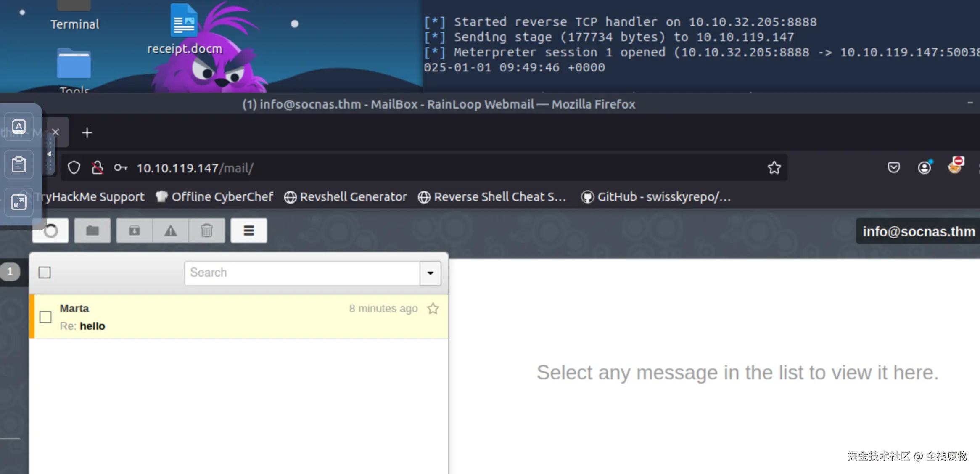Open the hamburger more-actions menu

coord(248,230)
